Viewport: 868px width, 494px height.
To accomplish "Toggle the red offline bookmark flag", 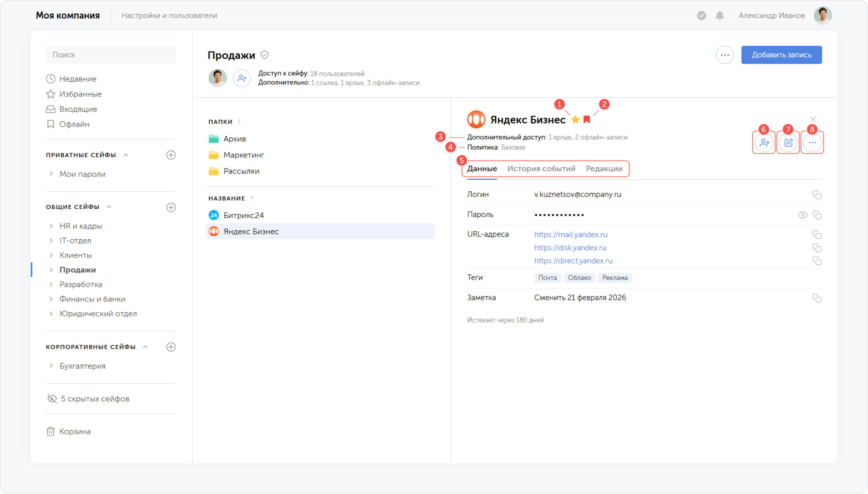I will [x=586, y=120].
